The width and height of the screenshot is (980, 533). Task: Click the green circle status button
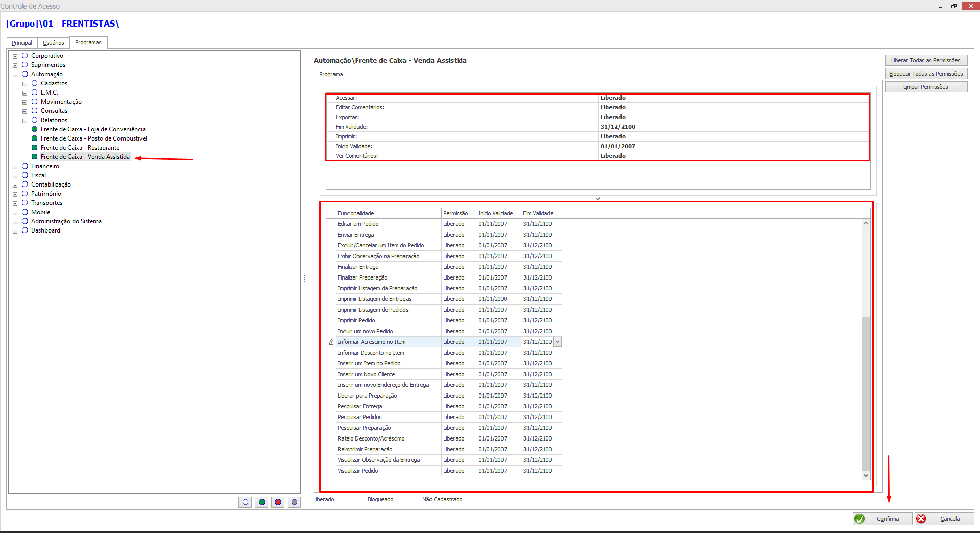click(261, 502)
